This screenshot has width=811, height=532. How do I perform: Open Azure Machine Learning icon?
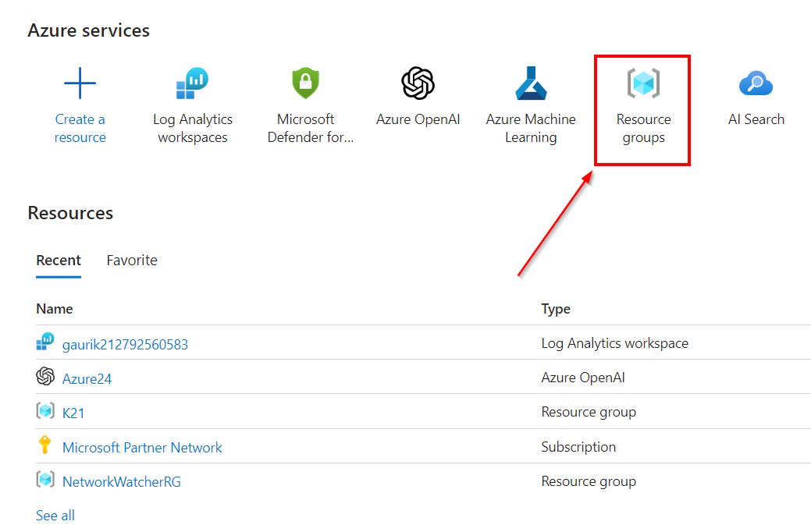click(531, 83)
